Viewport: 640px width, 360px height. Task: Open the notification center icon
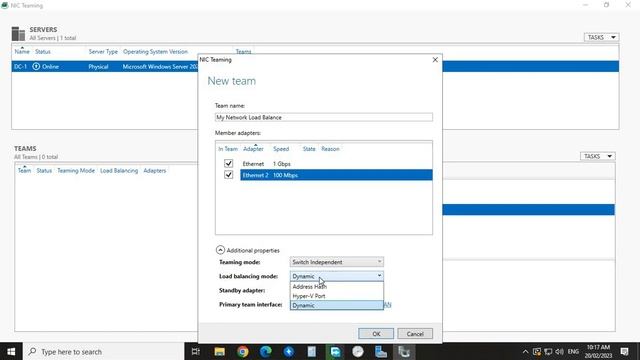pos(624,351)
